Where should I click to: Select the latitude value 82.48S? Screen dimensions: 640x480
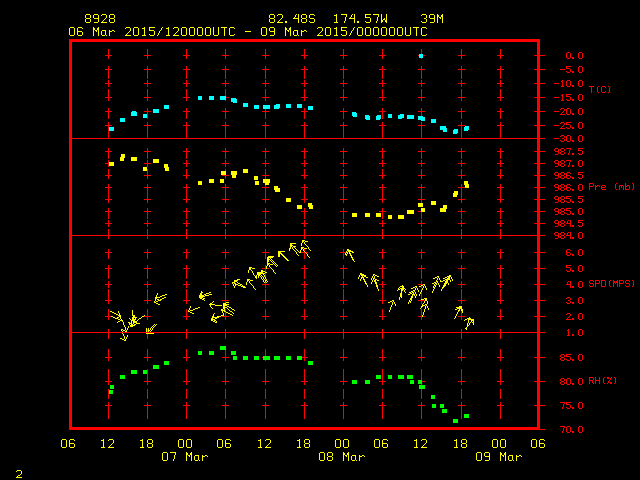click(x=292, y=19)
